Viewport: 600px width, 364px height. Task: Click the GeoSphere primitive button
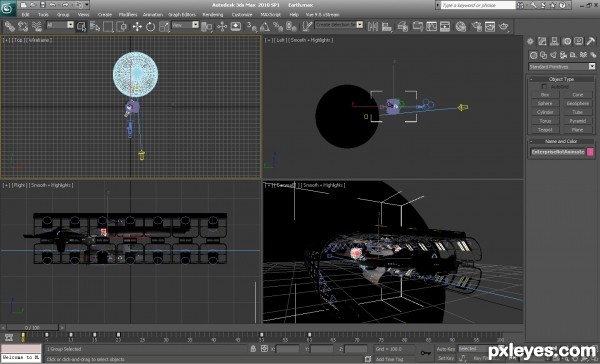(577, 103)
